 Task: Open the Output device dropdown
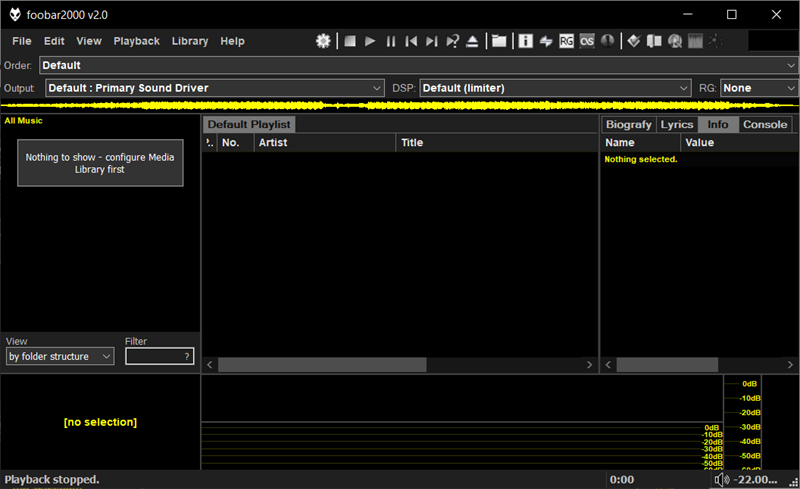(214, 88)
